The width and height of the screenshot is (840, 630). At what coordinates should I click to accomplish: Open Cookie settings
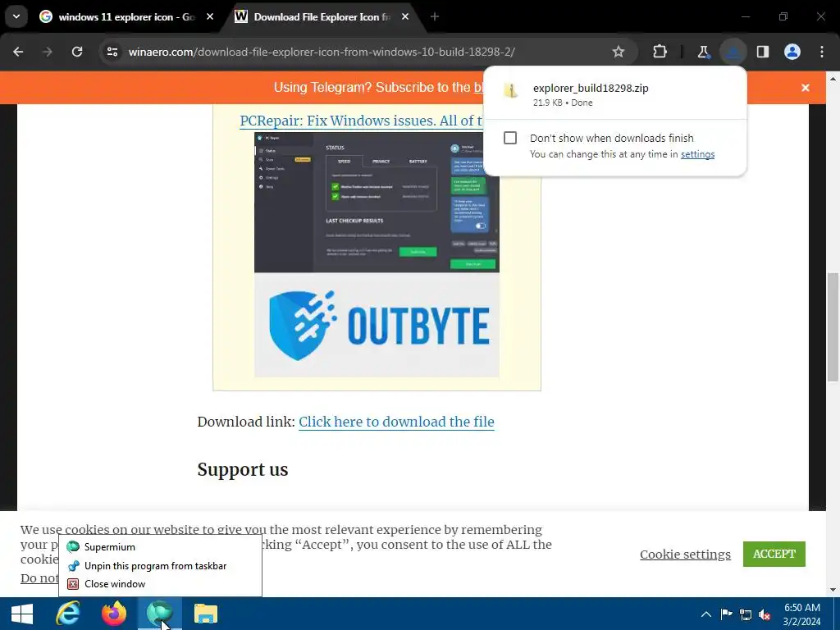(685, 554)
